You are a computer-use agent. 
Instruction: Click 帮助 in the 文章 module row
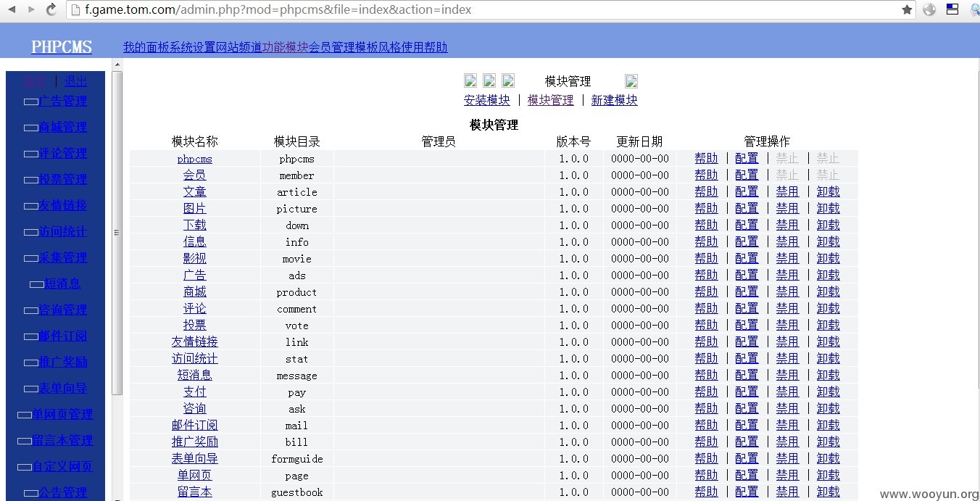pos(706,191)
